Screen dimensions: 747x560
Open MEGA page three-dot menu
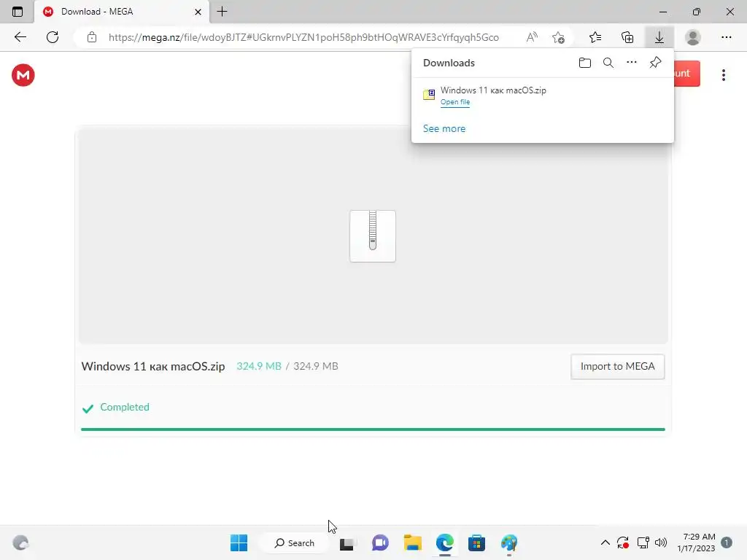click(723, 75)
